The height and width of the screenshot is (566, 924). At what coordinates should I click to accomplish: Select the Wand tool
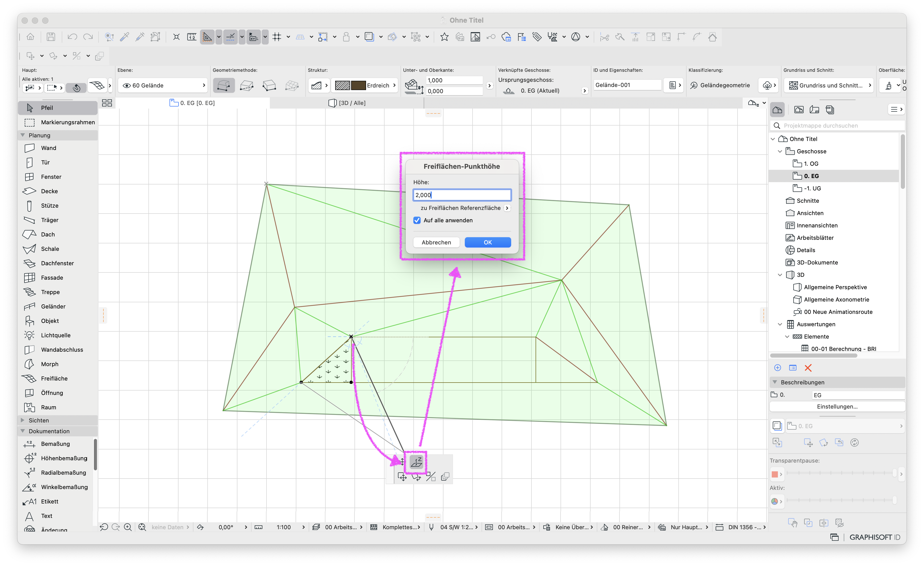(58, 148)
